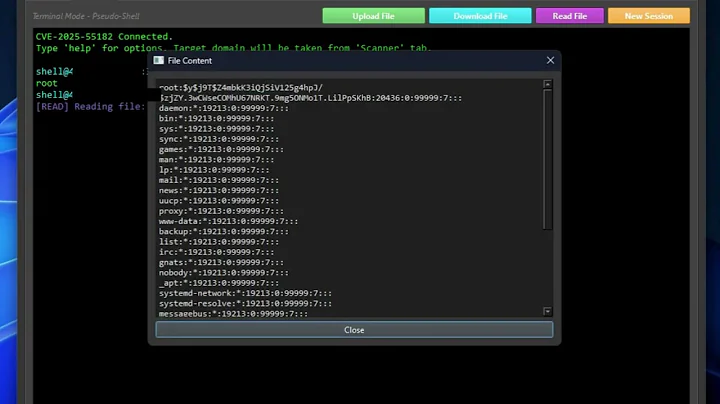Select the bin entry line
Image resolution: width=720 pixels, height=404 pixels.
point(216,118)
